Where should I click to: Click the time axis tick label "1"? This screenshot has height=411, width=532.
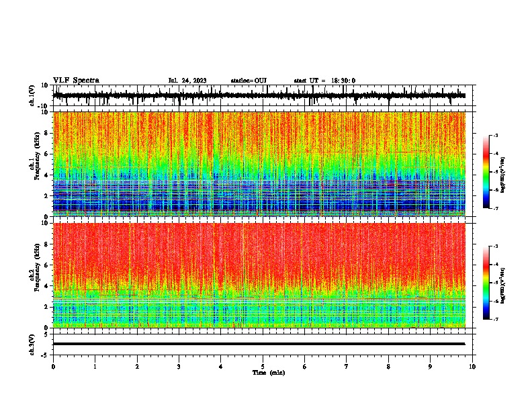click(x=95, y=367)
